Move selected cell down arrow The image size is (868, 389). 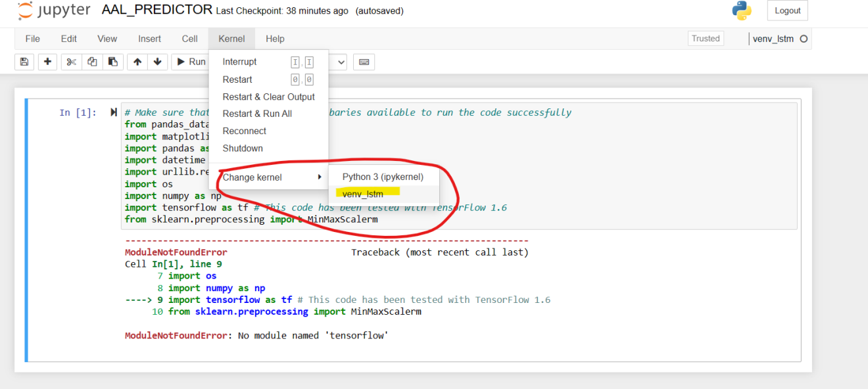point(157,62)
